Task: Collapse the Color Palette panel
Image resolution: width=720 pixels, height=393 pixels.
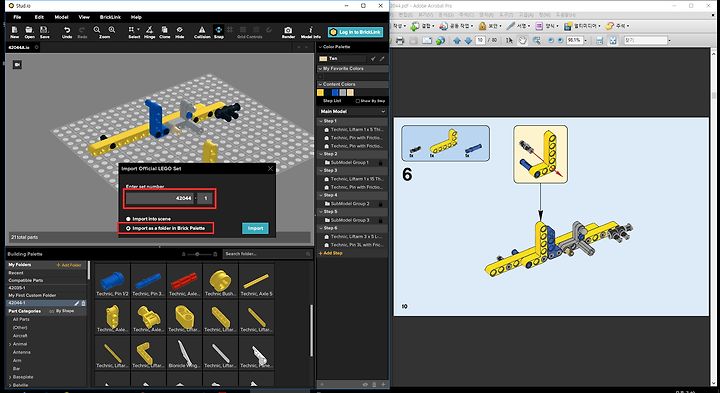Action: click(x=320, y=47)
